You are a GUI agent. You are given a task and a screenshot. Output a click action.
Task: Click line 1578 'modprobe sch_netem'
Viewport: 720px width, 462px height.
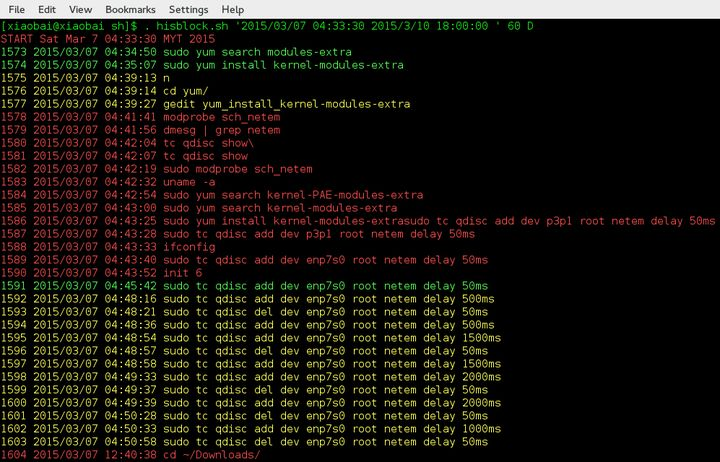(141, 117)
